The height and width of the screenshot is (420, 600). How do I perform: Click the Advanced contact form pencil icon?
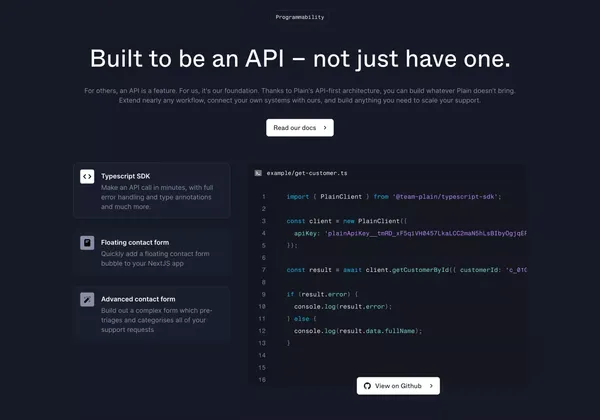click(87, 300)
